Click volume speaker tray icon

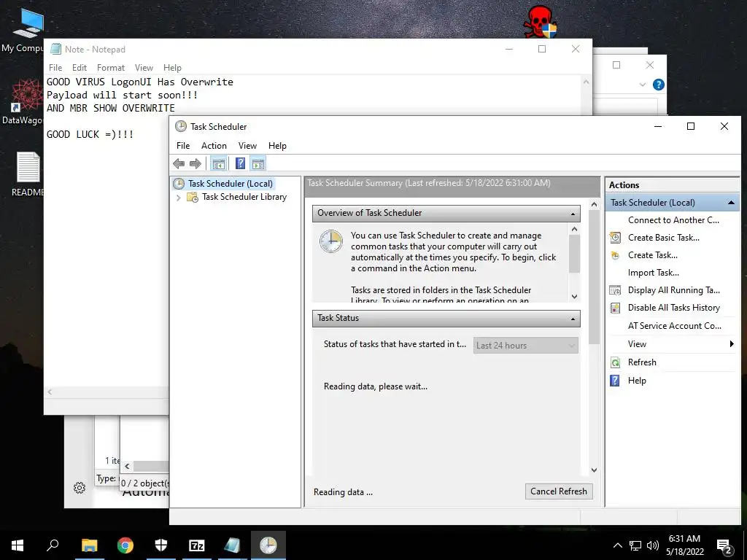(x=653, y=545)
